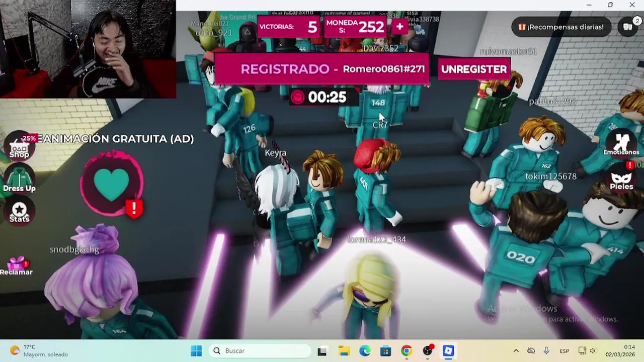Viewport: 644px width, 362px height.
Task: Click the UNREGISTER button
Action: click(474, 69)
